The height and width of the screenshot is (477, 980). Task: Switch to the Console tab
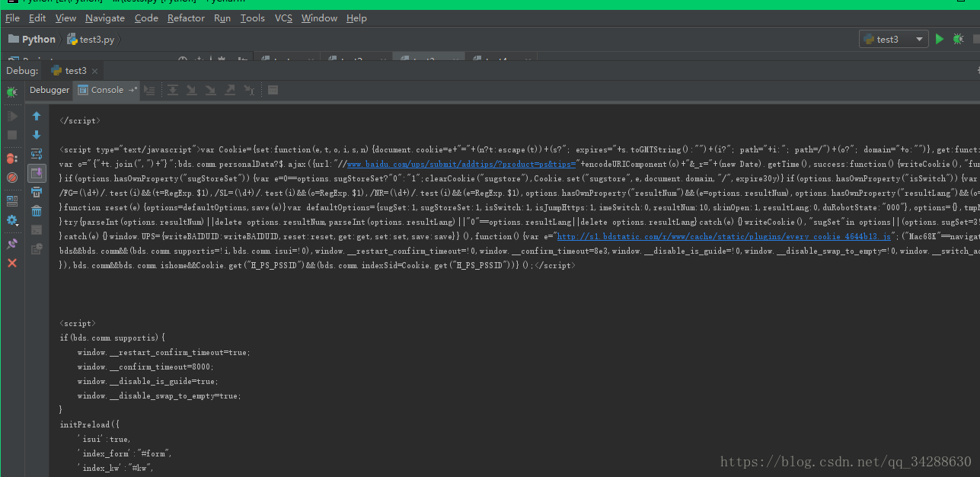[x=107, y=90]
